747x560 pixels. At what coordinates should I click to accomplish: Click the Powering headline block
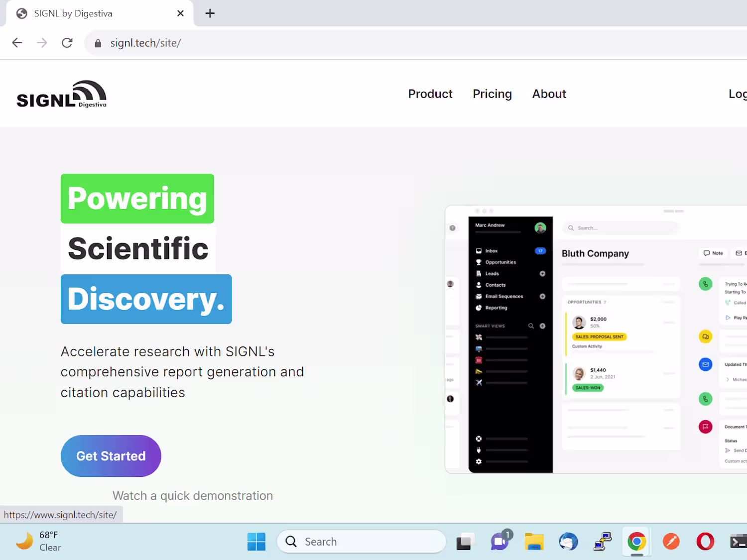click(137, 199)
